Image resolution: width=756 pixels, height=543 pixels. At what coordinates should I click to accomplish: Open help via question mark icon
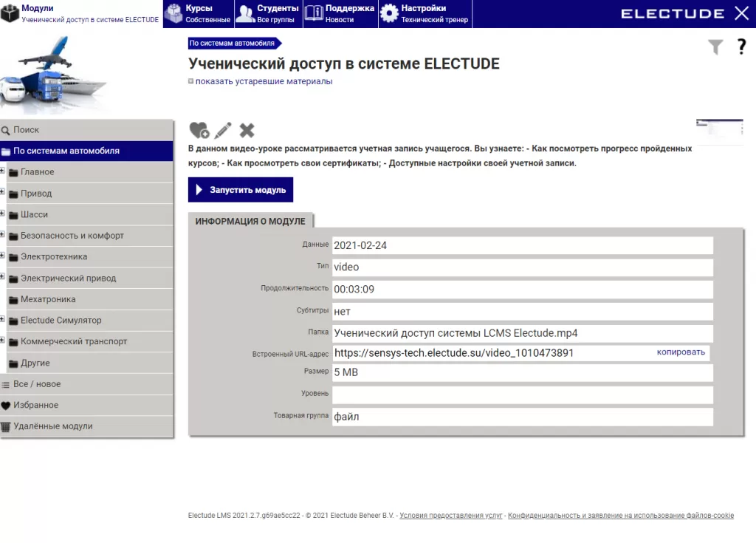pos(742,48)
